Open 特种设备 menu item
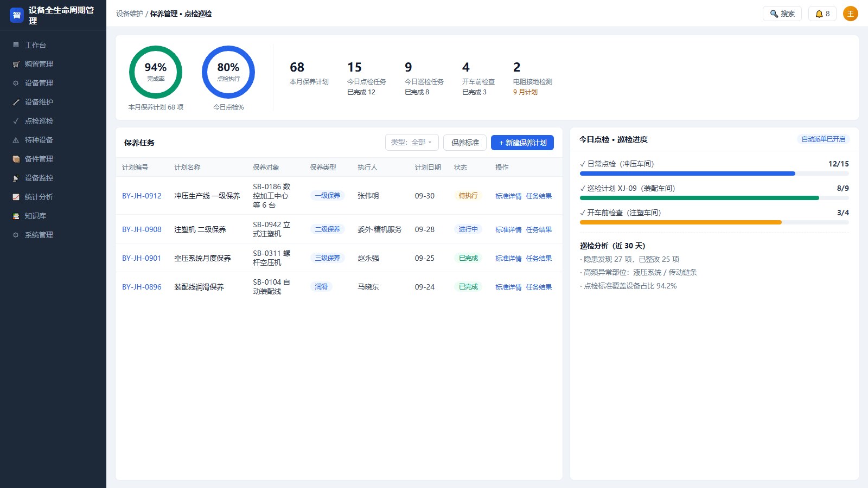The image size is (868, 488). coord(53,140)
